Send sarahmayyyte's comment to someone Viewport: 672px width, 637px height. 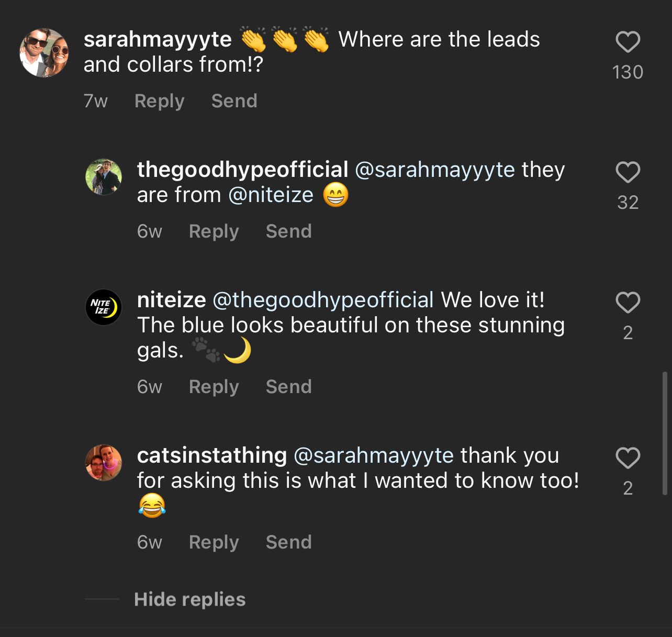234,101
